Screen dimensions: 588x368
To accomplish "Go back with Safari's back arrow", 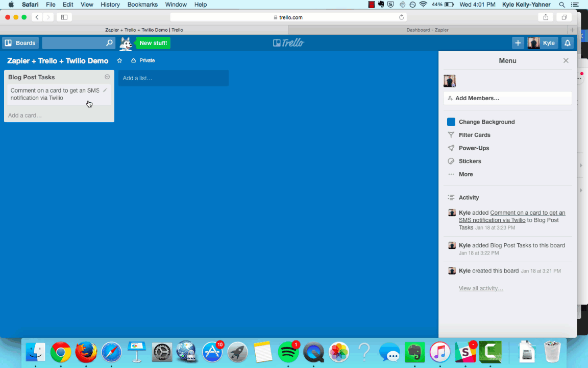I will tap(37, 17).
